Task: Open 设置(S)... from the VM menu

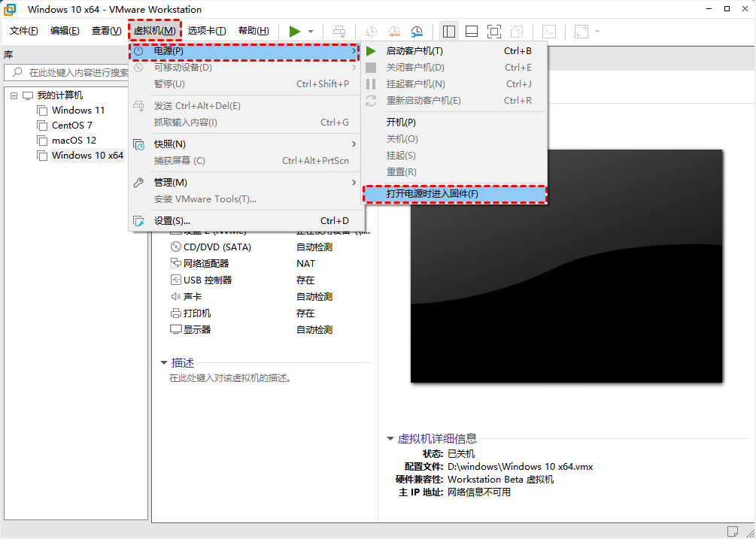Action: [x=245, y=221]
